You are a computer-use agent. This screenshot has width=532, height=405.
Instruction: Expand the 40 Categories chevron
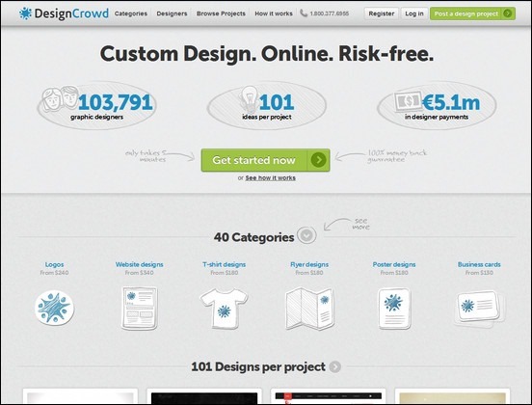(x=306, y=235)
